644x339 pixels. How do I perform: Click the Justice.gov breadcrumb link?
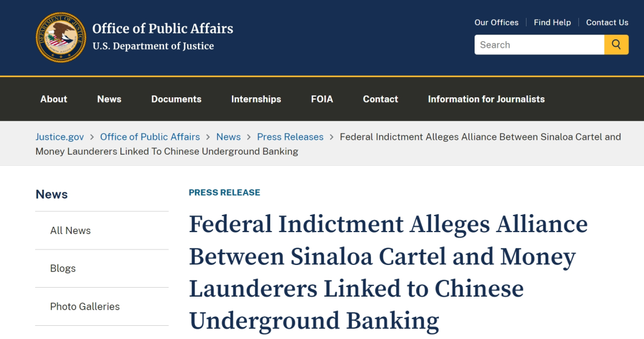coord(60,137)
